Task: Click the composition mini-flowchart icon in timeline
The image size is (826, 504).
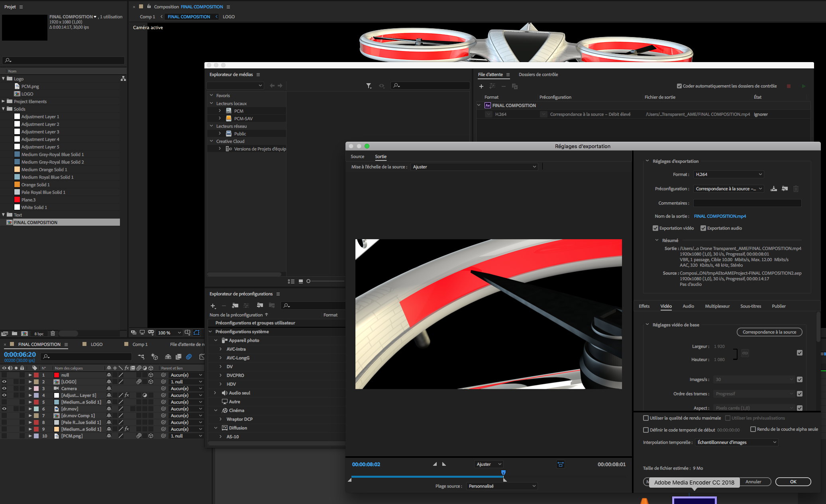Action: 141,357
